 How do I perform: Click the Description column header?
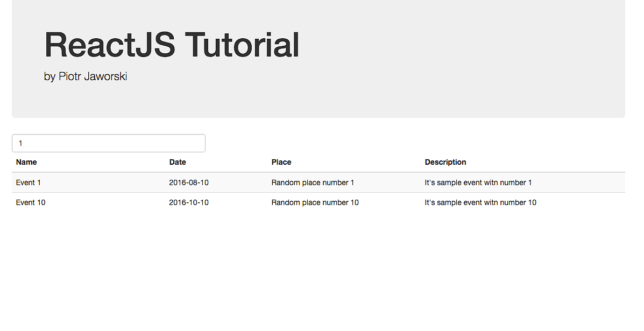point(445,162)
